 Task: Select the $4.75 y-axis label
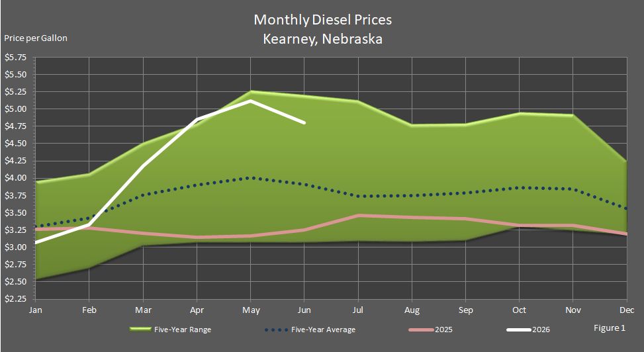(16, 126)
